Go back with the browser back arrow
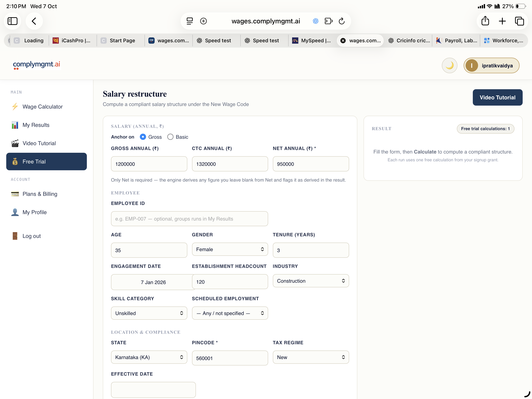 pyautogui.click(x=34, y=21)
